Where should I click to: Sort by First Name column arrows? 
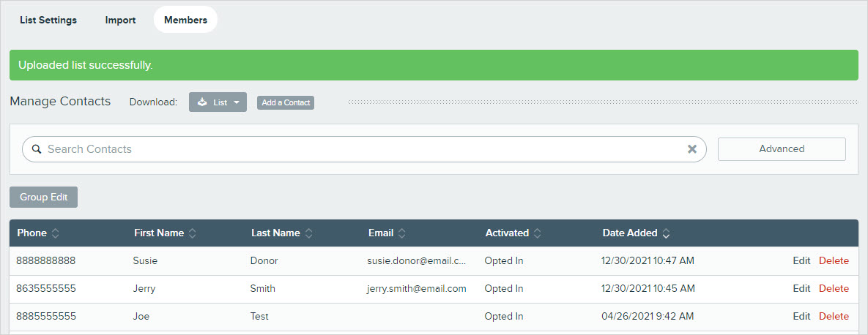[193, 233]
